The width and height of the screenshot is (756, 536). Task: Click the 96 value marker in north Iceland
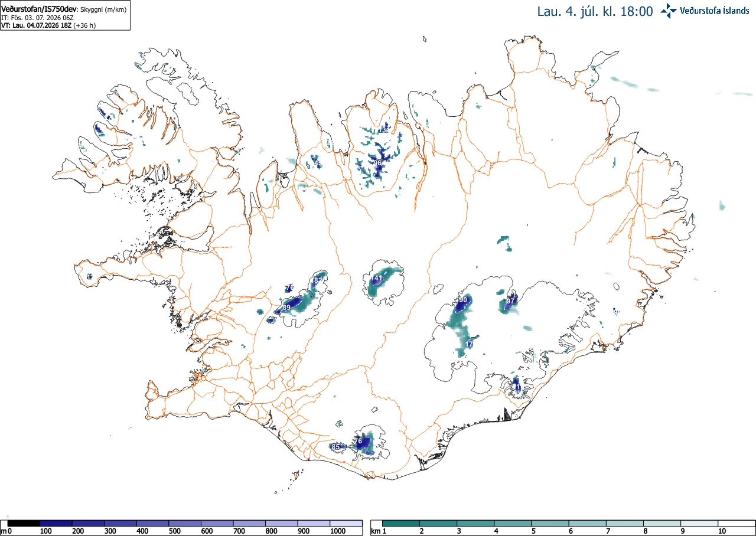(x=377, y=163)
